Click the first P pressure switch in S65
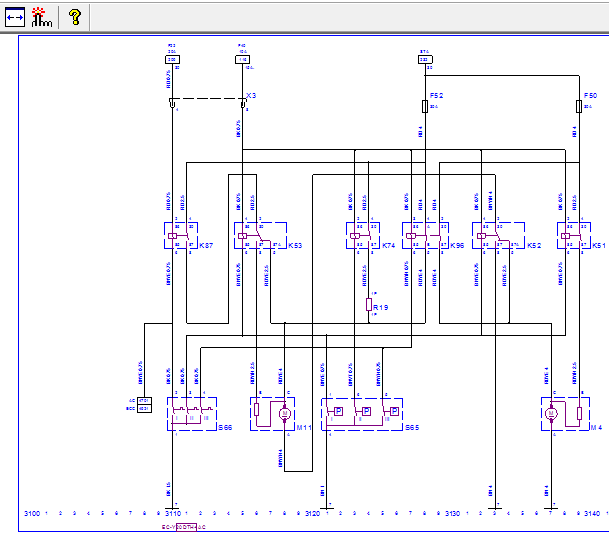Viewport: 609px width, 540px height. [x=338, y=411]
